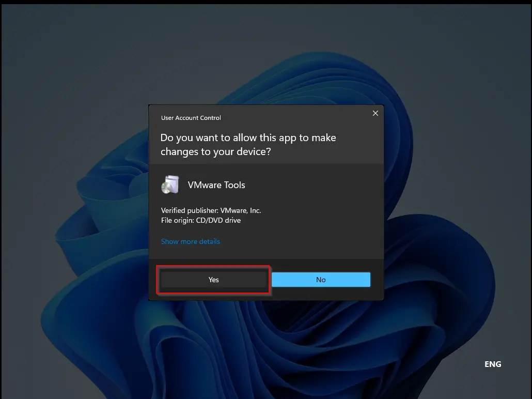Open Show more details link
The image size is (532, 399).
tap(191, 241)
